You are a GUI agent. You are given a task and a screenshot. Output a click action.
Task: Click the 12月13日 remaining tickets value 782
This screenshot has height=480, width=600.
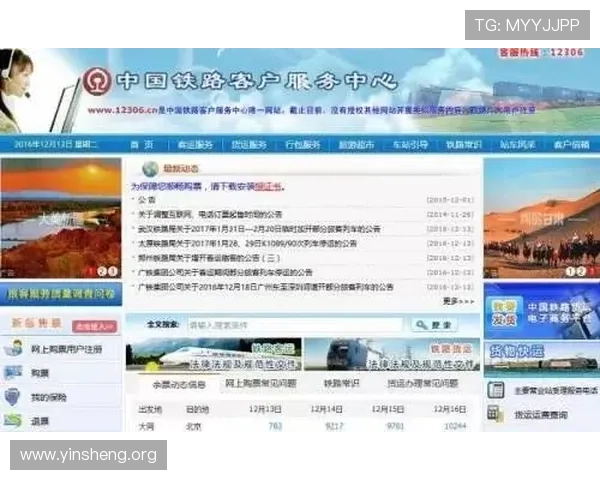click(276, 426)
